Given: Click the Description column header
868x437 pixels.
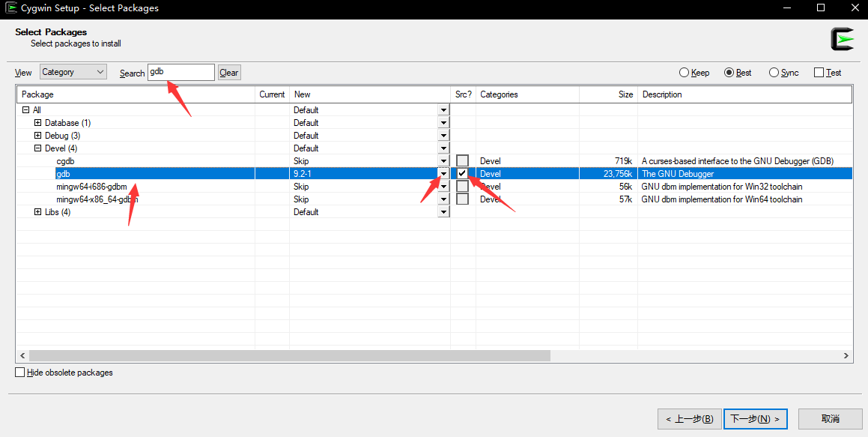Looking at the screenshot, I should [x=744, y=94].
